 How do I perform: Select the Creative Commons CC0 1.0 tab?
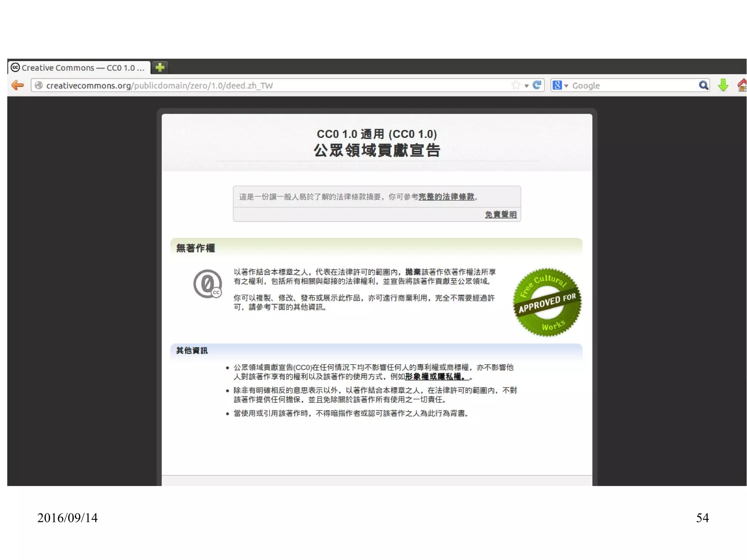click(78, 67)
